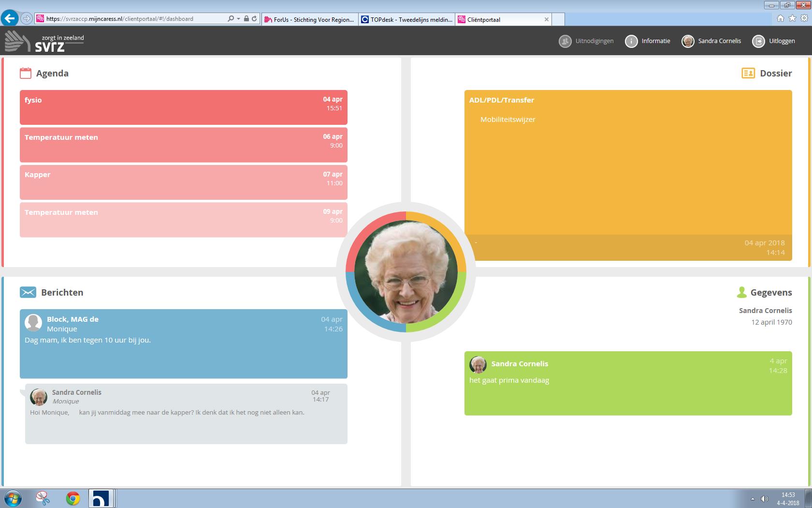Show hidden system tray icons
The image size is (812, 508).
752,499
